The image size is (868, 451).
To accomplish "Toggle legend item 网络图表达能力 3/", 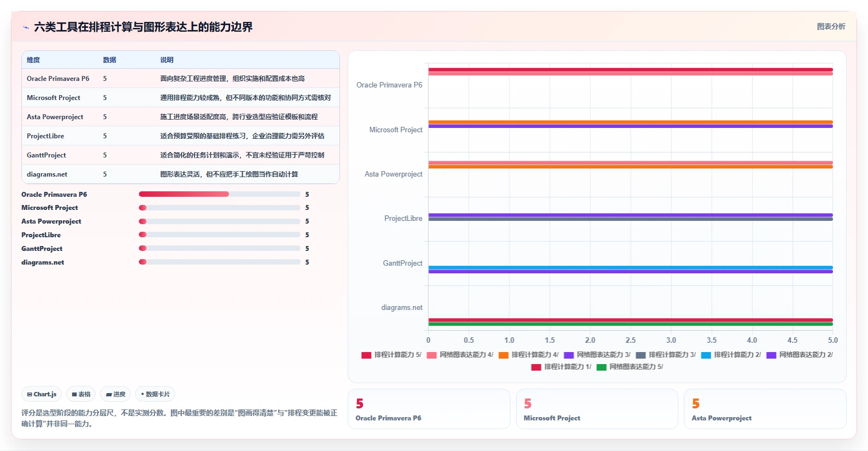I will point(597,355).
